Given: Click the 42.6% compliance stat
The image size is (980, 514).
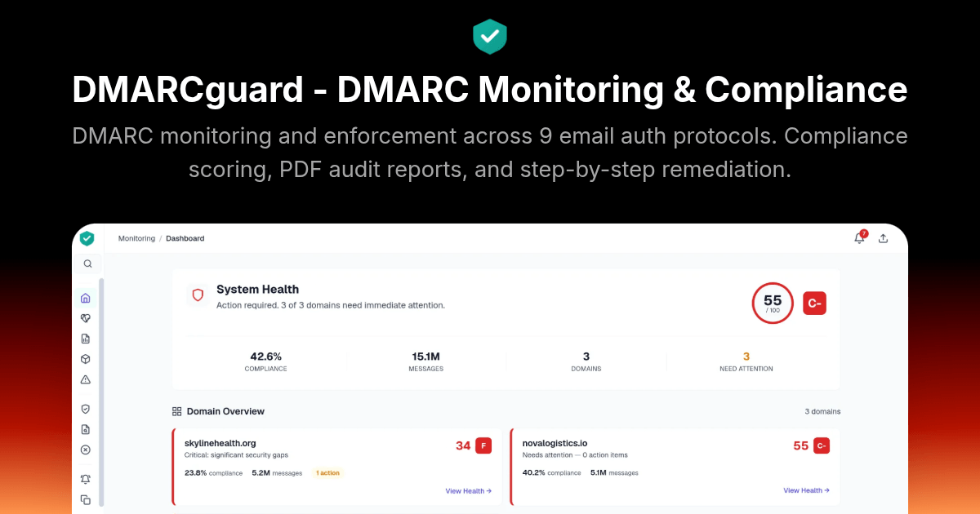Looking at the screenshot, I should click(x=265, y=361).
